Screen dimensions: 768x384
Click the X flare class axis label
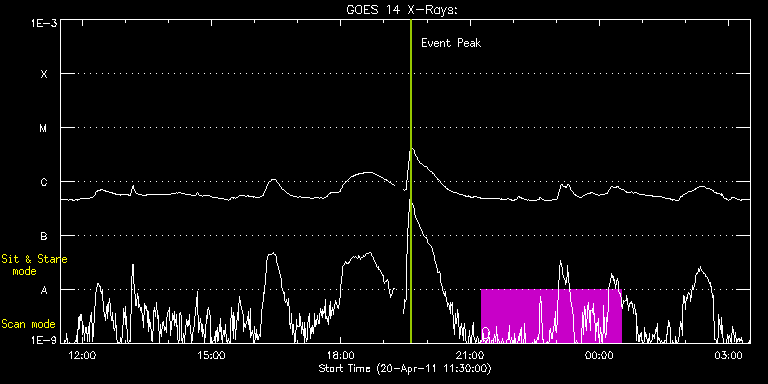tap(44, 74)
